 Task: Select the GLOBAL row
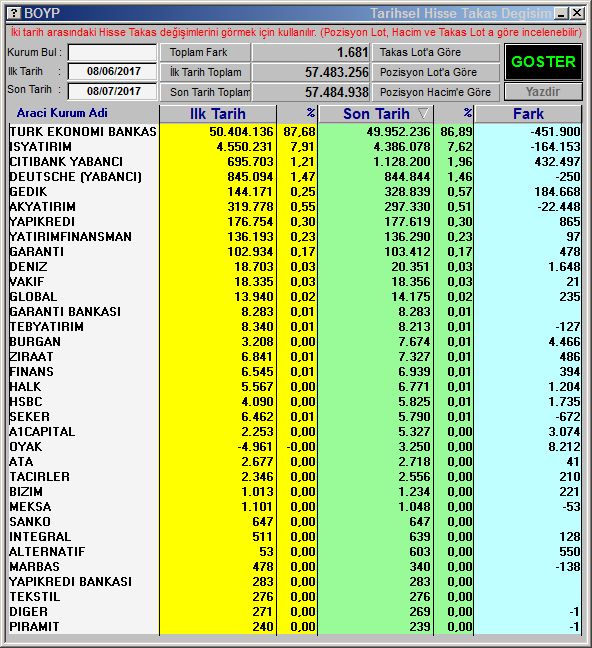[295, 297]
